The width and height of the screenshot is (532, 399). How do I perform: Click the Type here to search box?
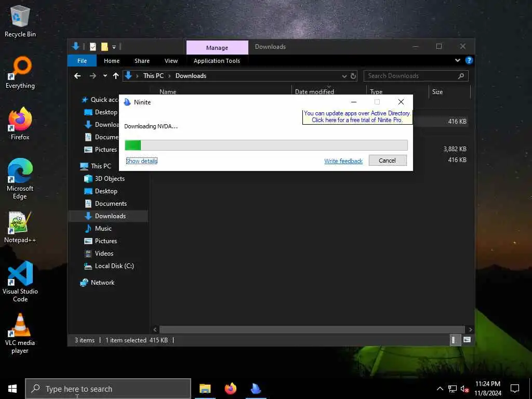pyautogui.click(x=108, y=389)
